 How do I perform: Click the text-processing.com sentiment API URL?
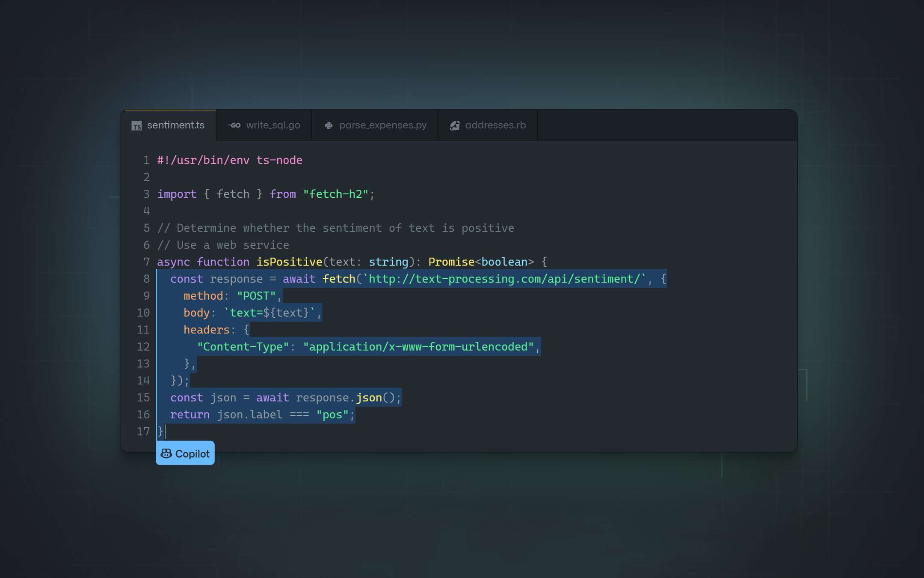click(x=504, y=279)
